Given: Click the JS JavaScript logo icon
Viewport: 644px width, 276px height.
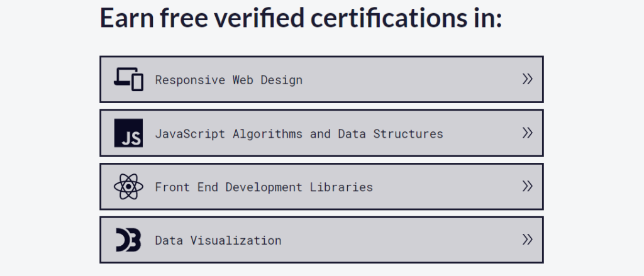Looking at the screenshot, I should pos(128,133).
